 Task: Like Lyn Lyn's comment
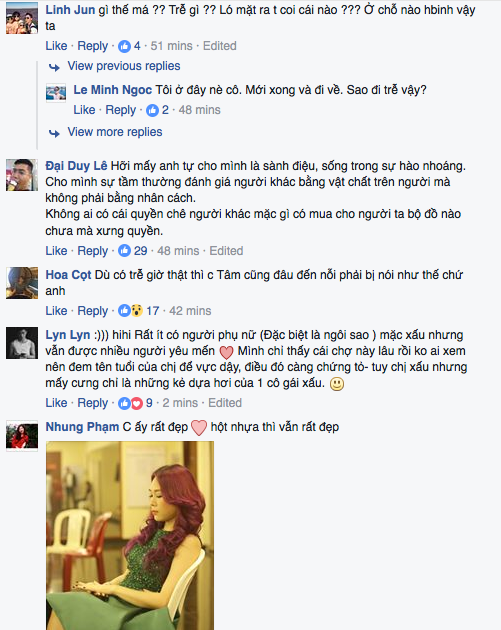coord(56,403)
